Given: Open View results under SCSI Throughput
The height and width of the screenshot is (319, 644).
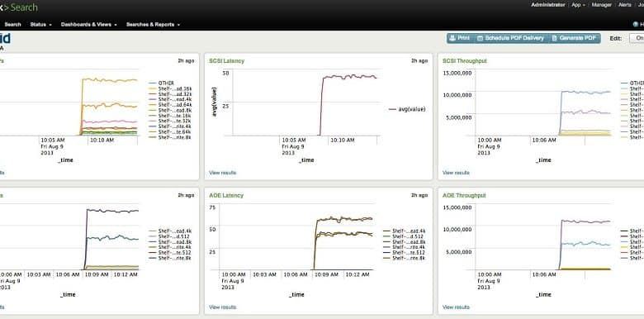Looking at the screenshot, I should point(456,173).
